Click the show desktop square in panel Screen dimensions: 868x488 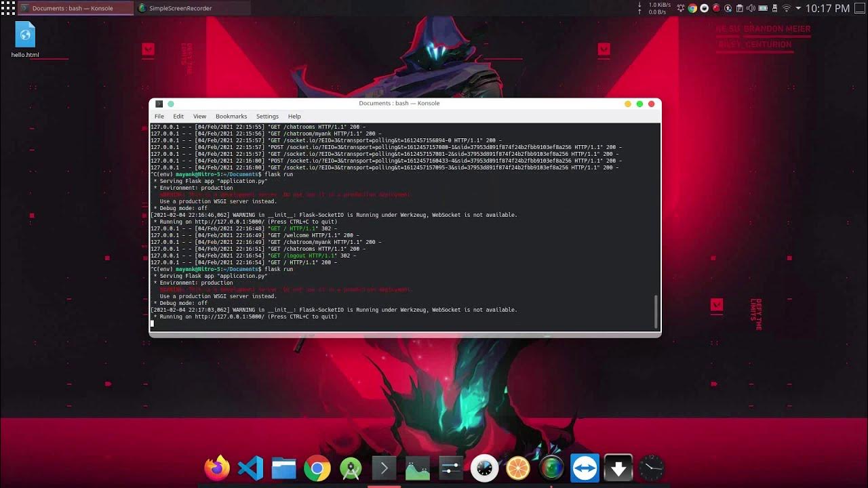point(859,8)
